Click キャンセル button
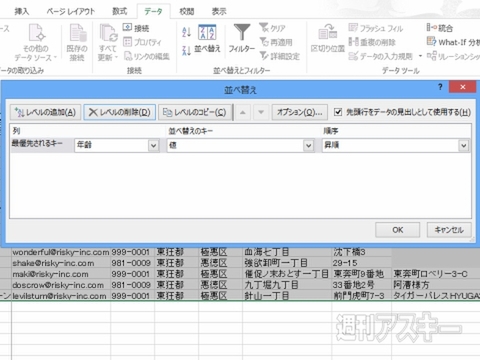 [x=449, y=230]
